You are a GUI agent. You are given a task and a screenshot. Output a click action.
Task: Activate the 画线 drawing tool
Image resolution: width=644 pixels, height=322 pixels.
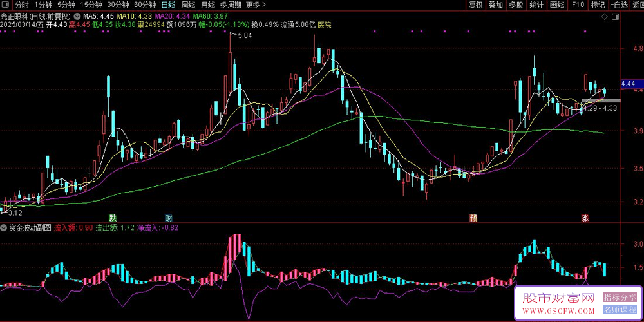coord(557,5)
